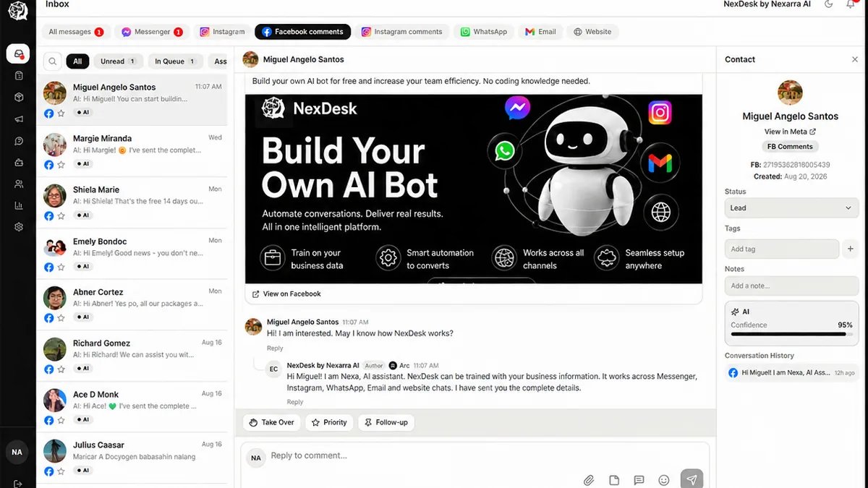Focus the Add a note field
This screenshot has width=868, height=488.
coord(791,286)
